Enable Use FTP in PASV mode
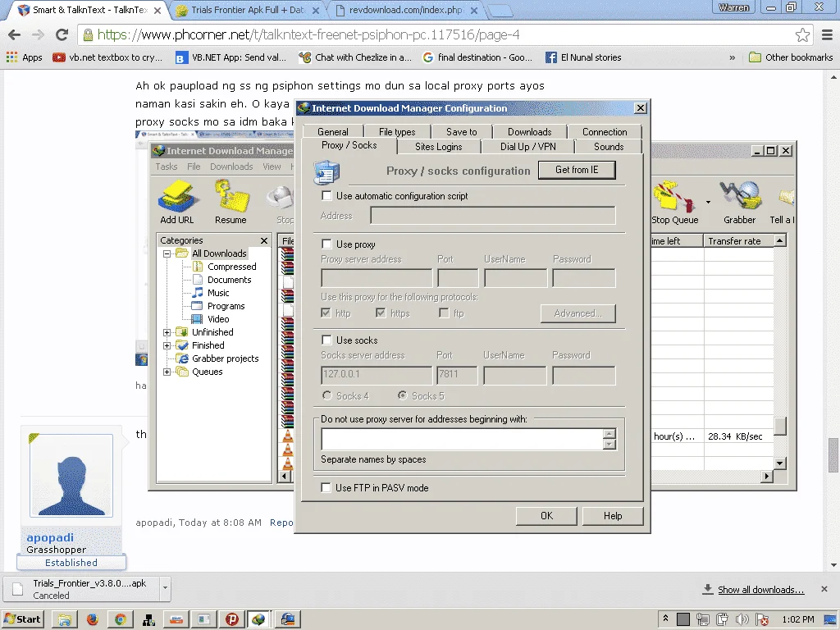Viewport: 840px width, 630px height. (326, 487)
